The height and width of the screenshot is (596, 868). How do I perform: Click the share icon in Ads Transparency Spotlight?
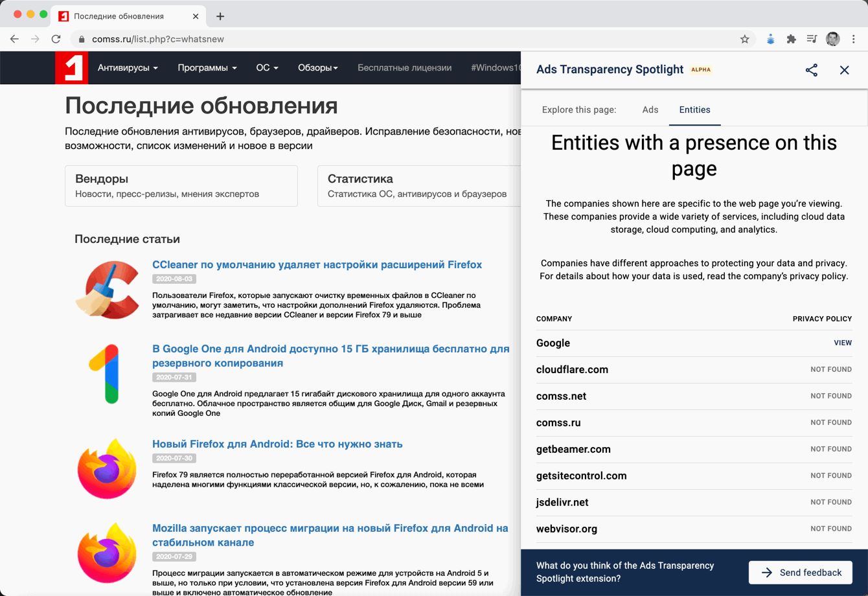811,70
